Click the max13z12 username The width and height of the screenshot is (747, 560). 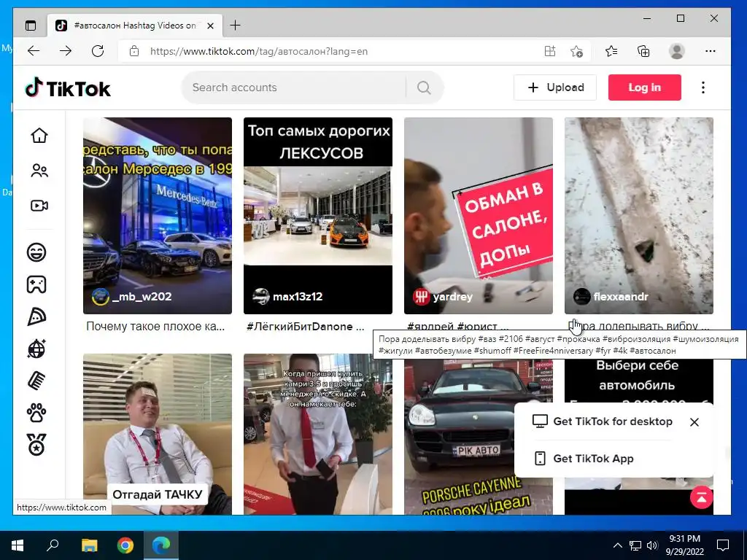tap(298, 297)
